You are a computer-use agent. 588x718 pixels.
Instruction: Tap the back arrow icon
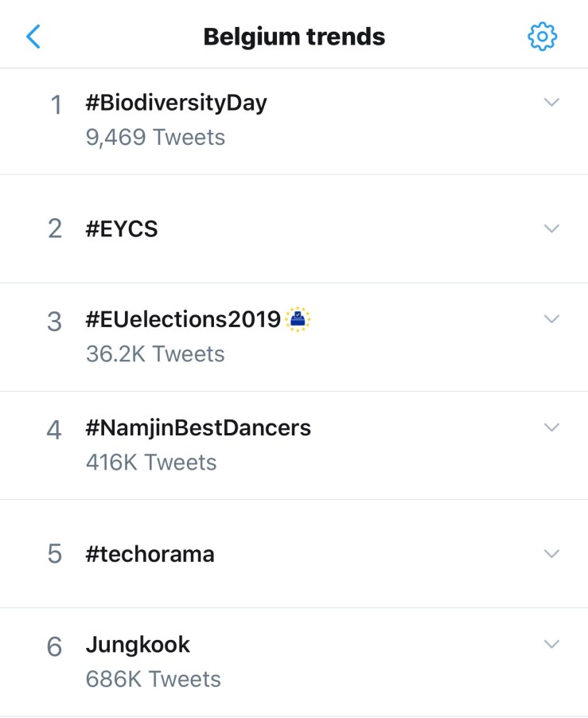click(x=33, y=36)
